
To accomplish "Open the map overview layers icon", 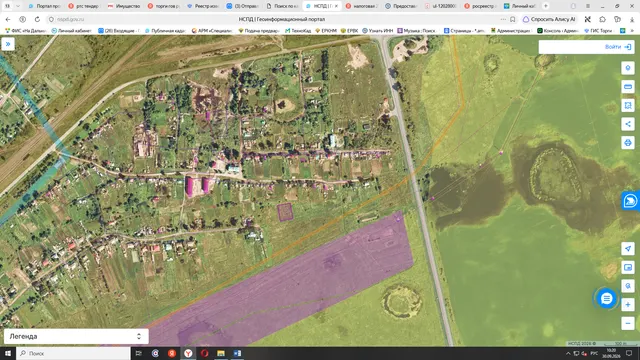I will (x=628, y=267).
